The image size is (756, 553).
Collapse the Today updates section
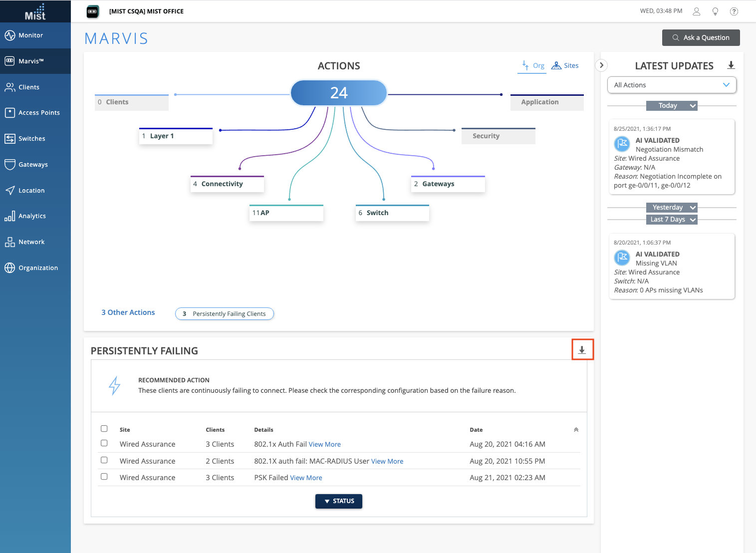click(x=672, y=106)
